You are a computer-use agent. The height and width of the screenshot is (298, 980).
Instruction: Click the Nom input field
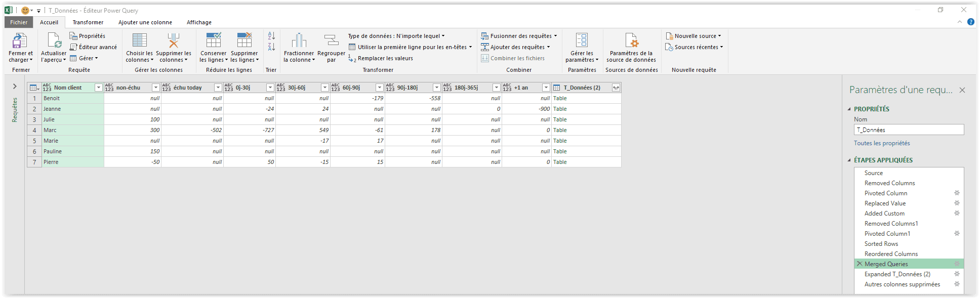pyautogui.click(x=908, y=130)
